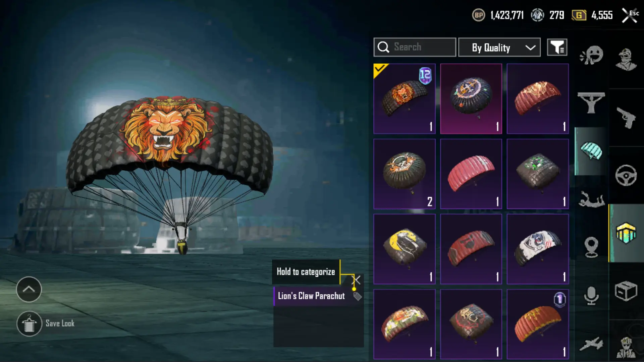The height and width of the screenshot is (362, 644).
Task: Open the G gold currency balance
Action: click(x=592, y=15)
